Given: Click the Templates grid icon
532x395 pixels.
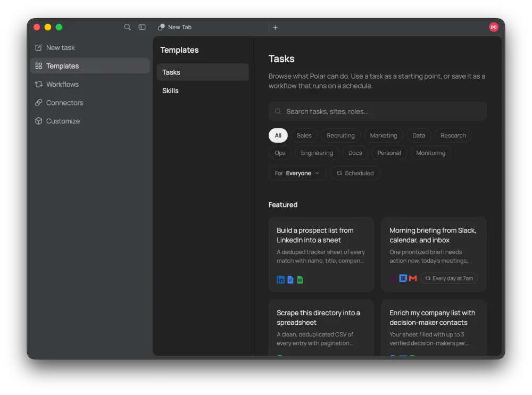Looking at the screenshot, I should (39, 66).
